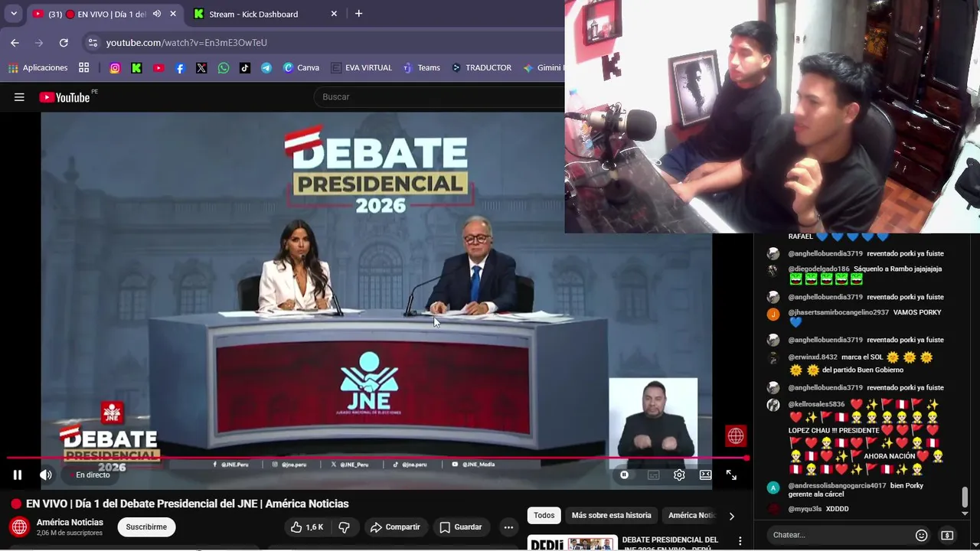This screenshot has width=980, height=551.
Task: Click the youtube.com address bar URL
Action: [187, 43]
